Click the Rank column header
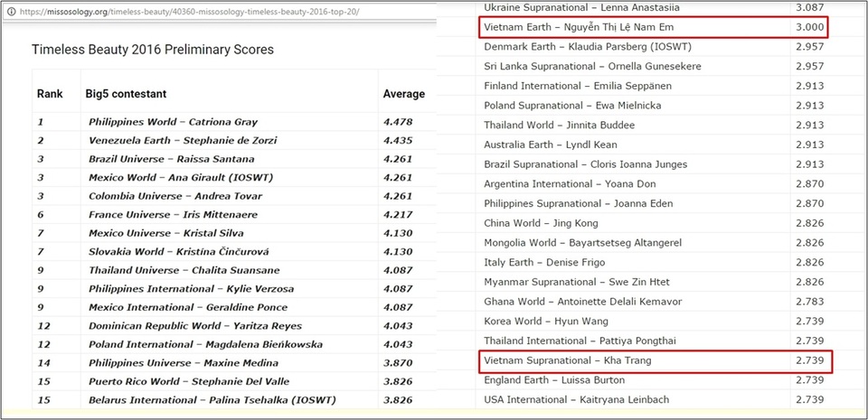The height and width of the screenshot is (420, 868). coord(50,94)
